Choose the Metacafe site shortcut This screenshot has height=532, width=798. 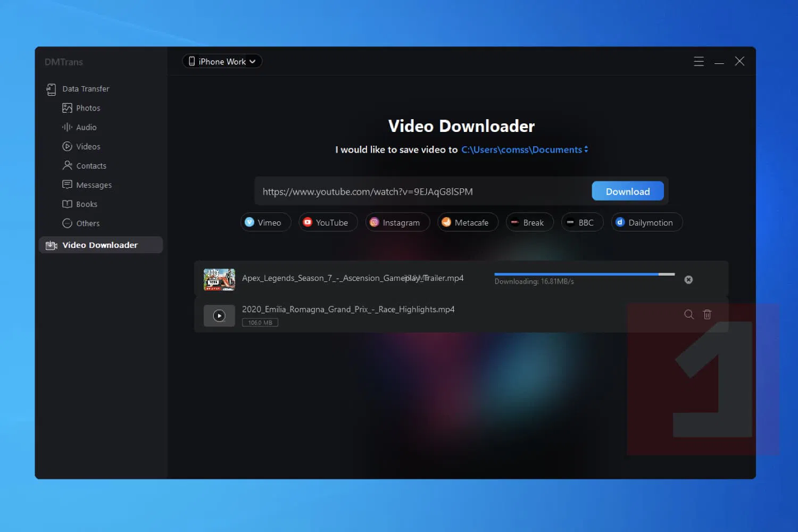[468, 222]
